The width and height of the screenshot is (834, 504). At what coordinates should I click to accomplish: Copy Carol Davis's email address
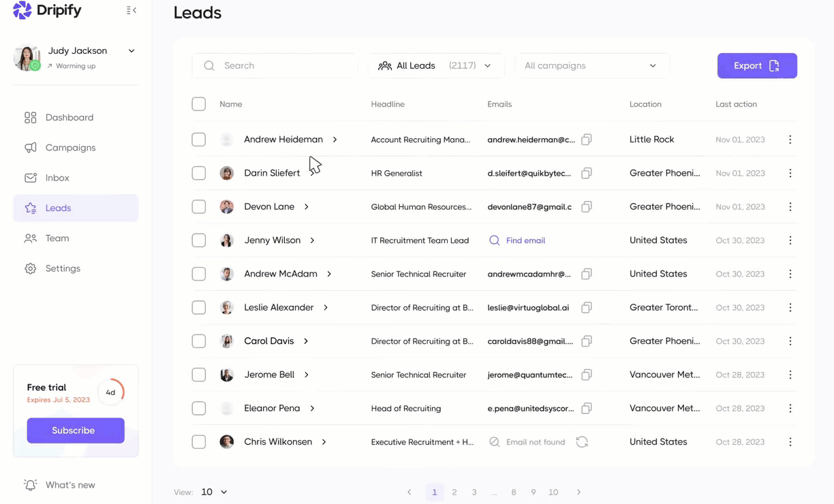587,341
